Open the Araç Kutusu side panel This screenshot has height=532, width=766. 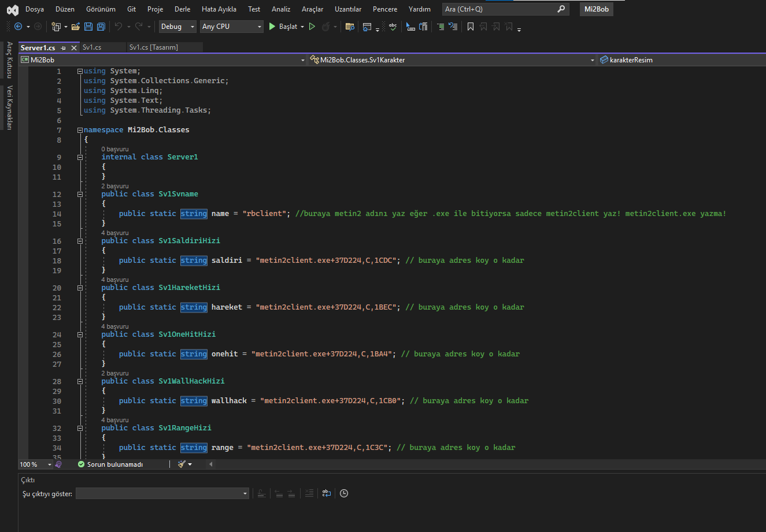9,60
